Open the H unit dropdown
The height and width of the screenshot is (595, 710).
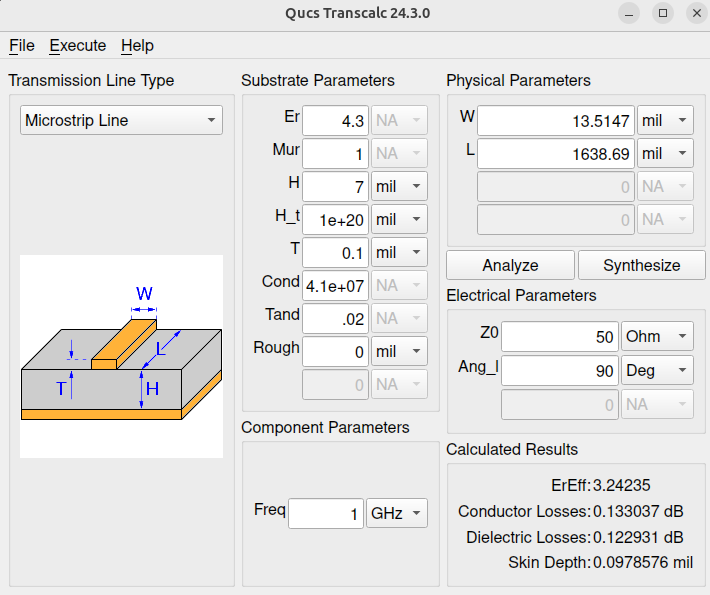pyautogui.click(x=399, y=186)
